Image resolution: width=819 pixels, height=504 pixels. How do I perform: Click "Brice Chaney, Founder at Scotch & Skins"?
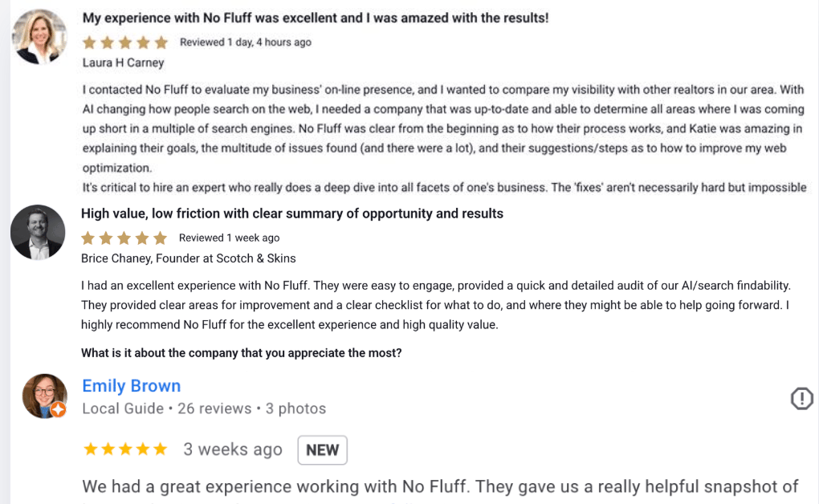(189, 258)
